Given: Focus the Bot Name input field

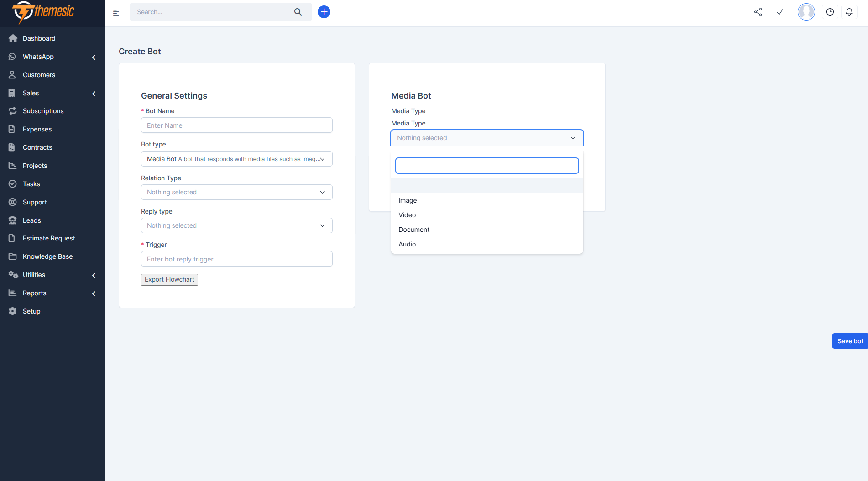Looking at the screenshot, I should 237,125.
